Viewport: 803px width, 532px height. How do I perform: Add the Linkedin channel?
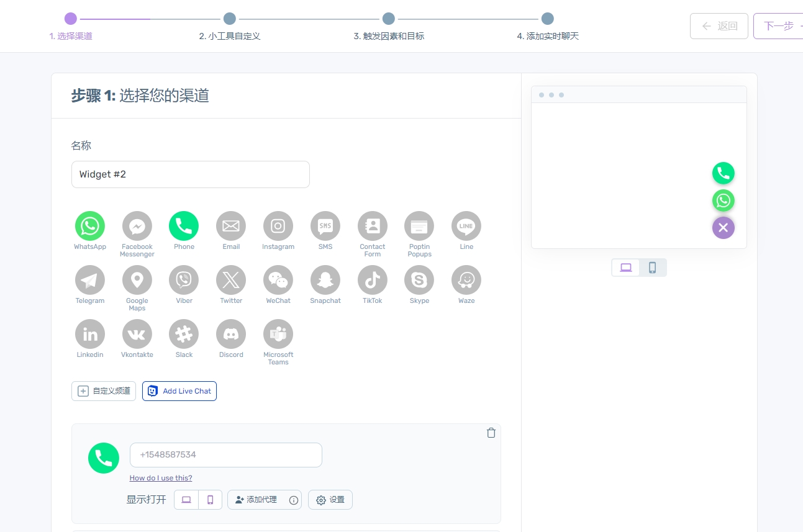90,334
